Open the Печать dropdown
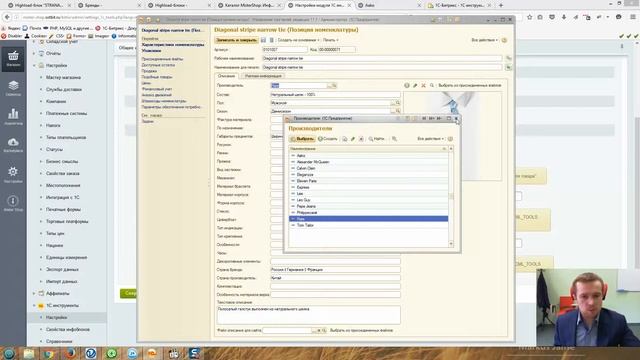Screen dimensions: 640x360 (331, 40)
